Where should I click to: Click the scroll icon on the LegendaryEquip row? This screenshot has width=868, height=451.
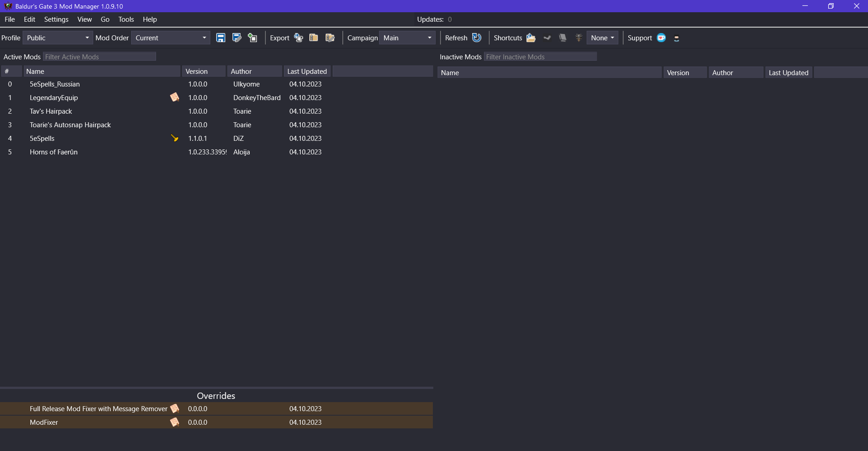click(175, 97)
